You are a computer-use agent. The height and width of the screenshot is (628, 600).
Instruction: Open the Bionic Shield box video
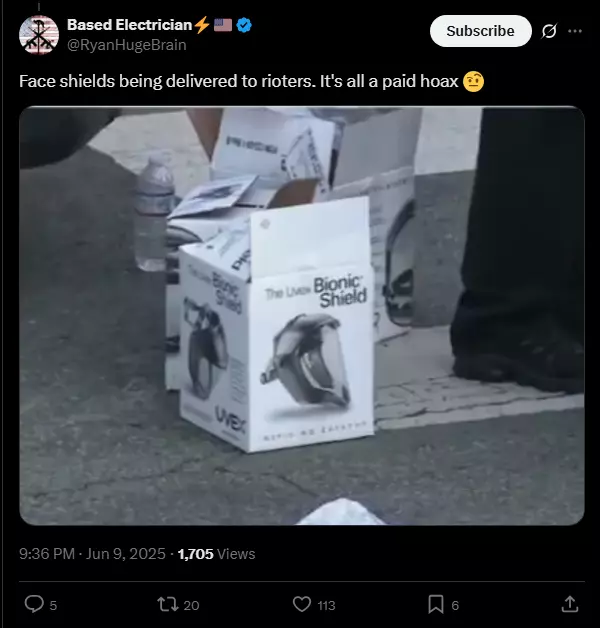[x=302, y=316]
